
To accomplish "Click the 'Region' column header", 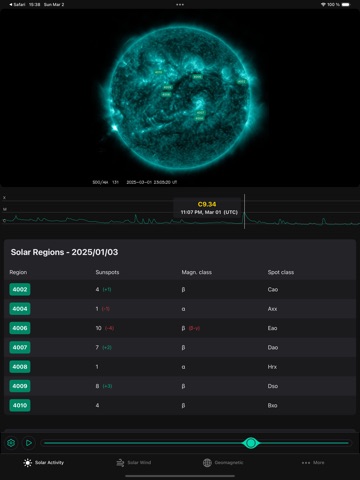I will pos(18,272).
